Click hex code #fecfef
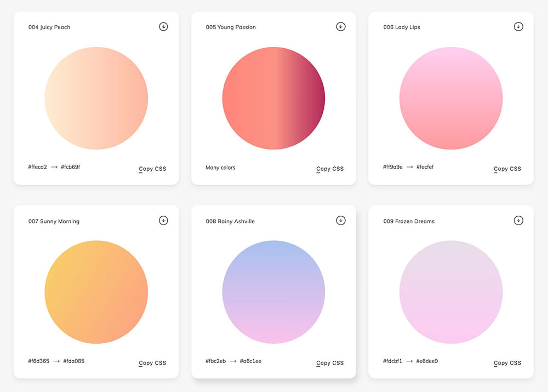548x392 pixels. pos(425,167)
